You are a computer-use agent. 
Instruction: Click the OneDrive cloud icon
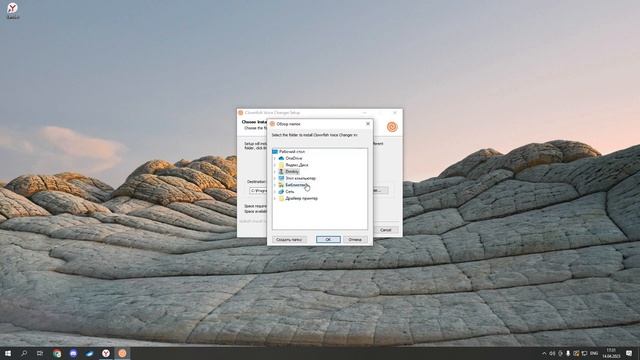(x=281, y=158)
